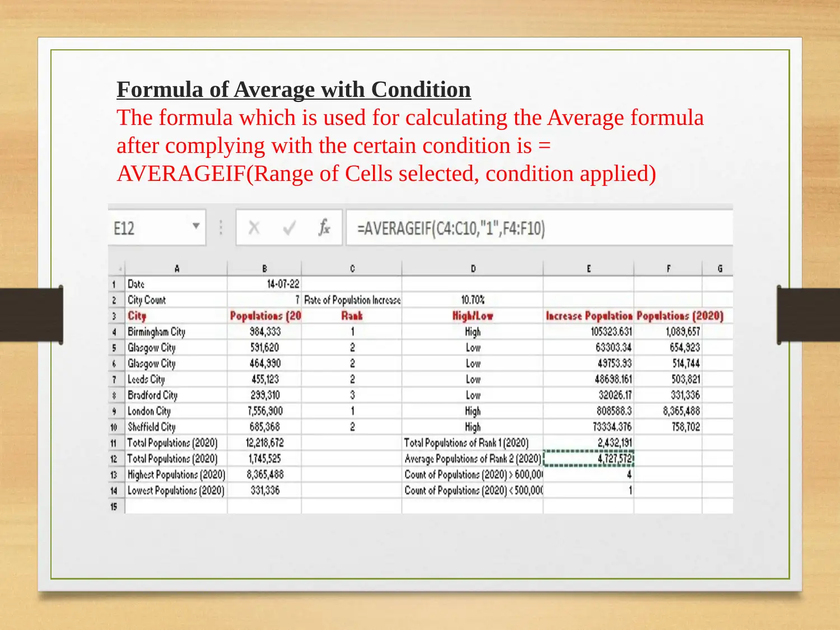Select highlighted cell showing 4,727,572
840x630 pixels.
coord(589,459)
